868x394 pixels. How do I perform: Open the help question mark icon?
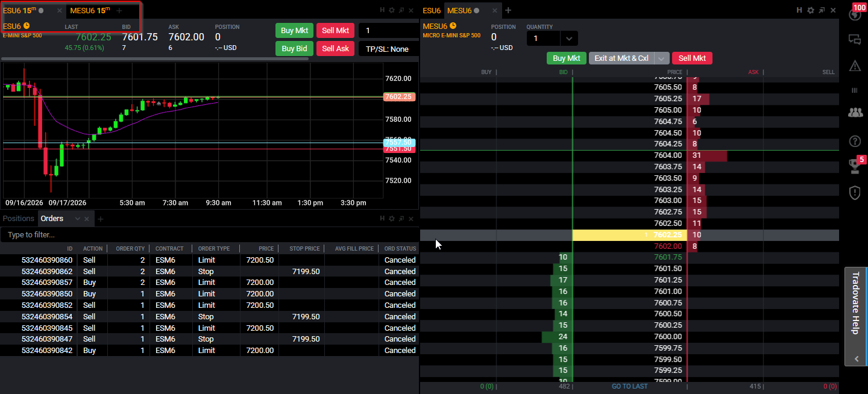tap(854, 141)
